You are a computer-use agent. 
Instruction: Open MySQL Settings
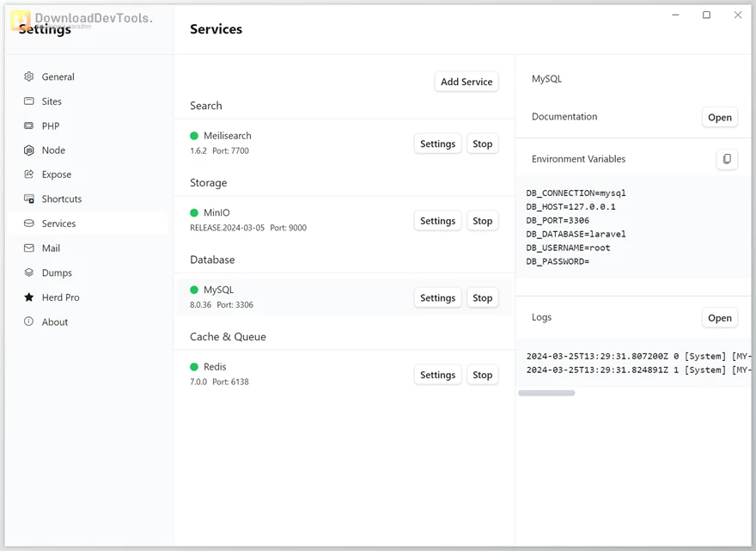(x=437, y=297)
